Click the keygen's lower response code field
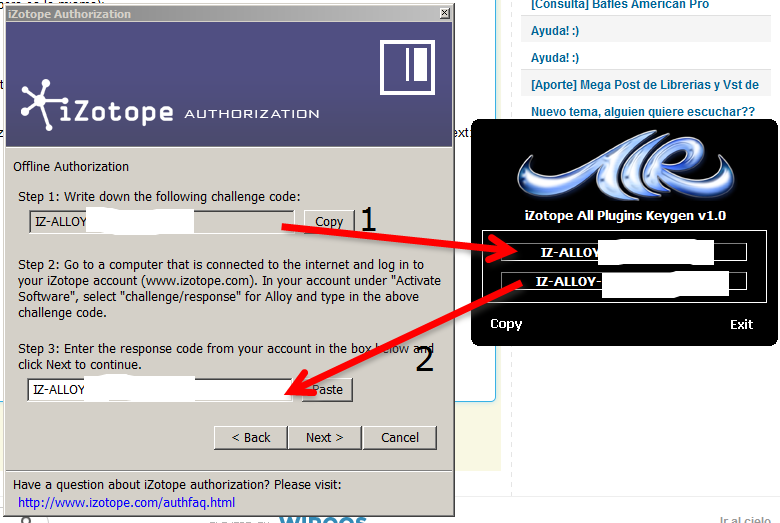780x523 pixels. click(x=624, y=282)
